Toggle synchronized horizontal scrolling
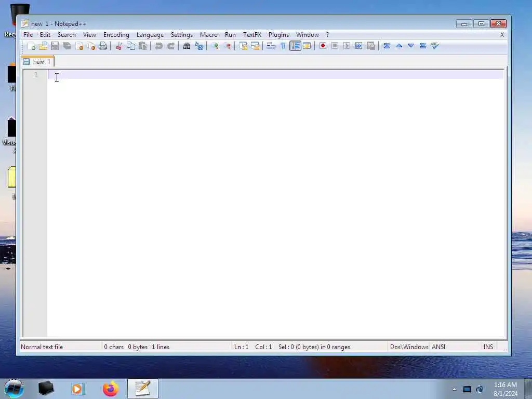This screenshot has height=399, width=532. pos(255,46)
